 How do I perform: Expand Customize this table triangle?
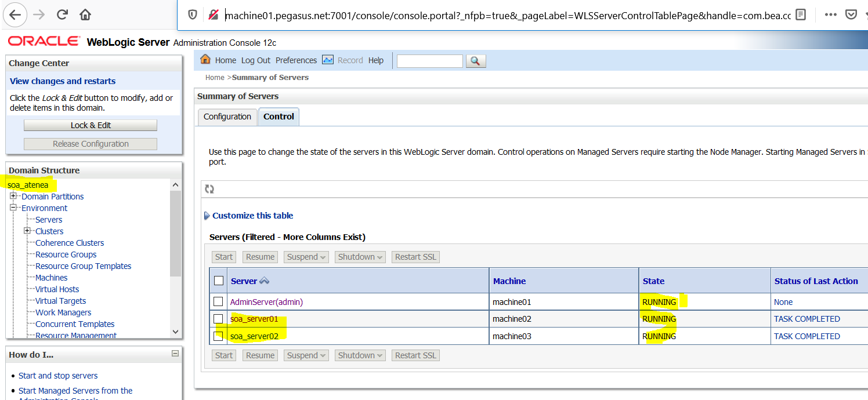pyautogui.click(x=207, y=216)
